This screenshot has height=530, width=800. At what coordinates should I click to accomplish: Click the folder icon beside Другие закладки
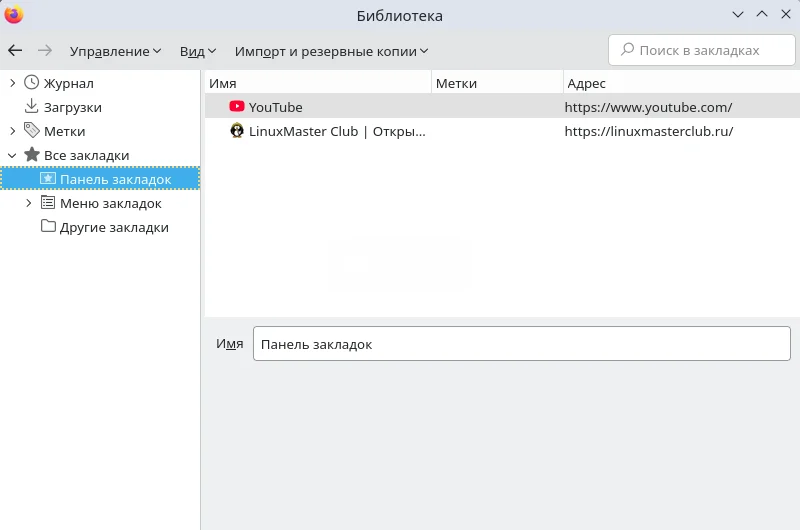pos(48,226)
